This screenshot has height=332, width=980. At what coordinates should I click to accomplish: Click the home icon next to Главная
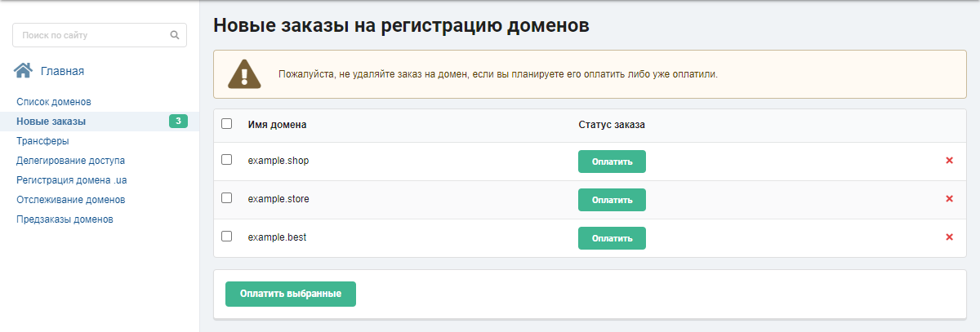[24, 71]
